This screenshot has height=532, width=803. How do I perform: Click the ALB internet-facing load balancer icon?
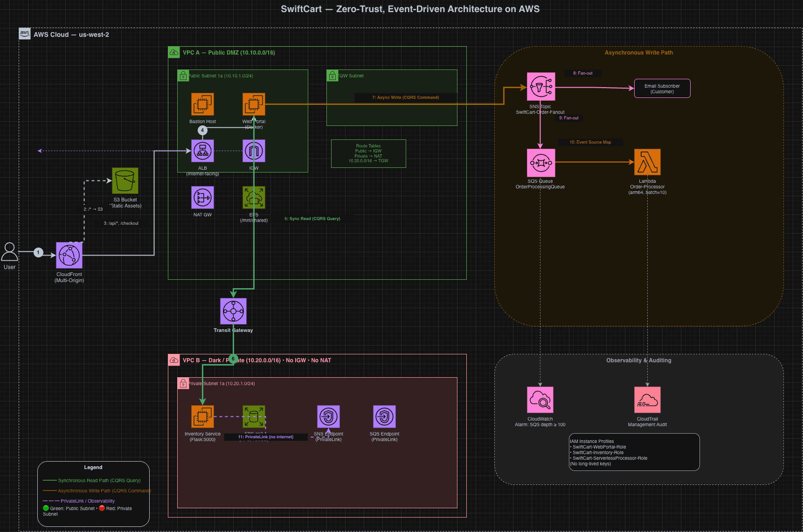point(202,151)
